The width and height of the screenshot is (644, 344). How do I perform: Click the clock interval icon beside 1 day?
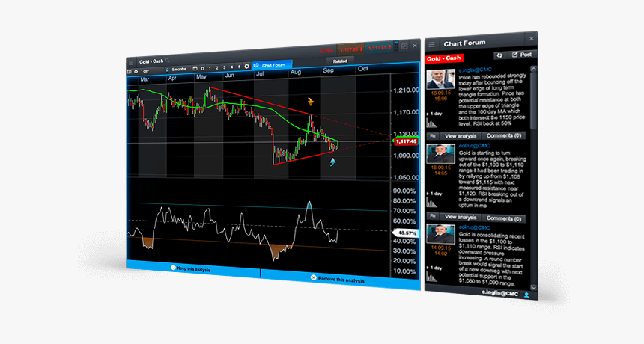coord(136,71)
